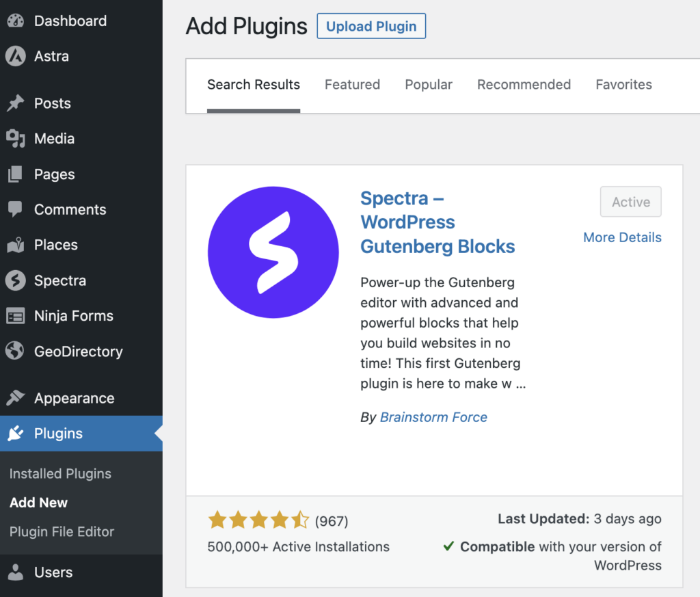Open More Details for Spectra
Screen dimensions: 700x597
(x=622, y=237)
